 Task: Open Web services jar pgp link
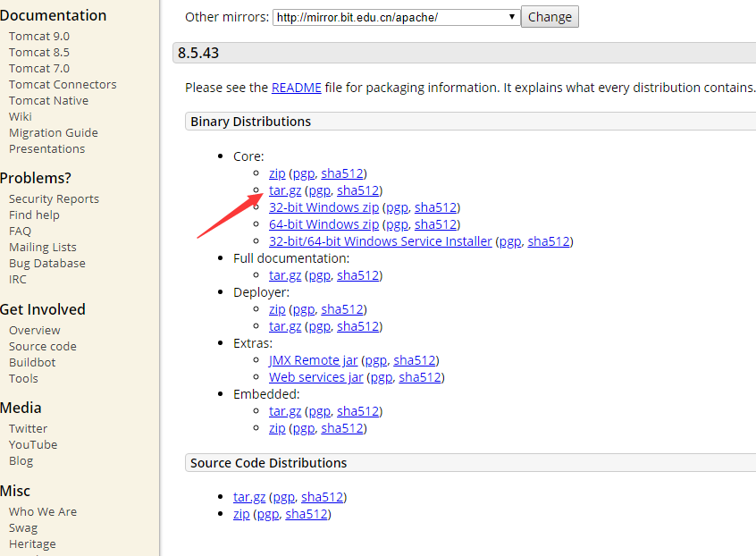click(x=382, y=377)
